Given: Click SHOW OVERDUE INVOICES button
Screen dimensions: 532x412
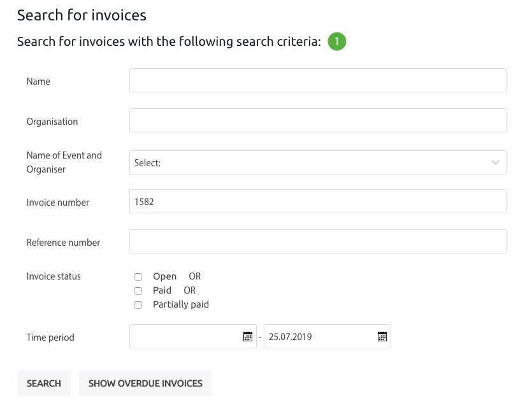Looking at the screenshot, I should [145, 383].
